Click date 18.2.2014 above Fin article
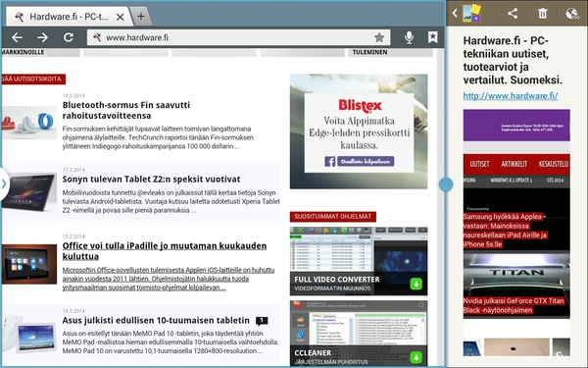588x368 pixels. coord(73,95)
